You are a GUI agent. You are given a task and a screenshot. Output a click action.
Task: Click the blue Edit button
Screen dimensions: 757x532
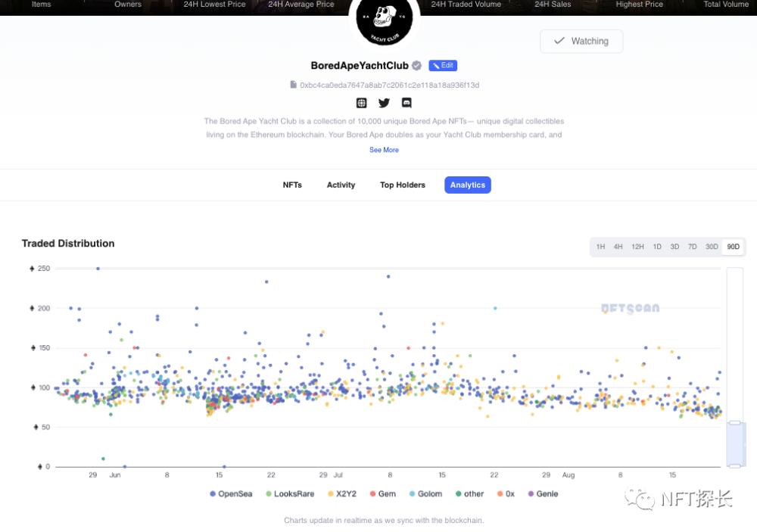click(x=443, y=66)
